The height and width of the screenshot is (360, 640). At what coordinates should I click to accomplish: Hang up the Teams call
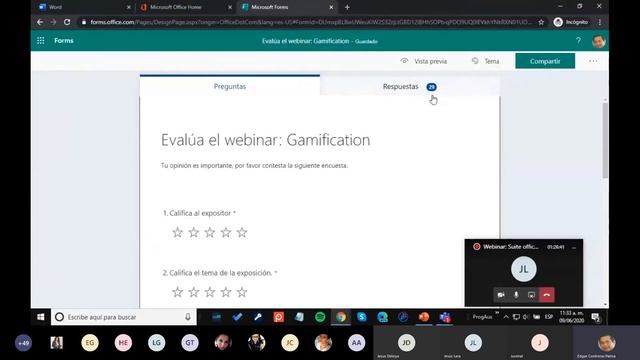[547, 295]
